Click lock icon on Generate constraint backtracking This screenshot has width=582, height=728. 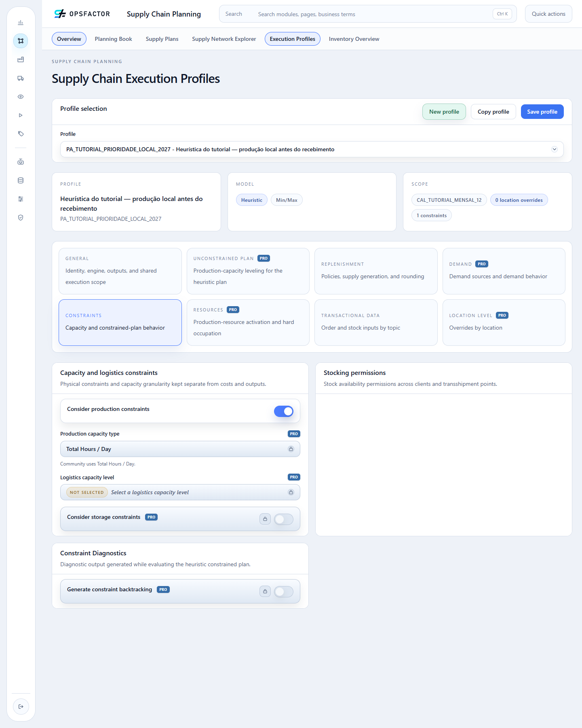tap(265, 591)
